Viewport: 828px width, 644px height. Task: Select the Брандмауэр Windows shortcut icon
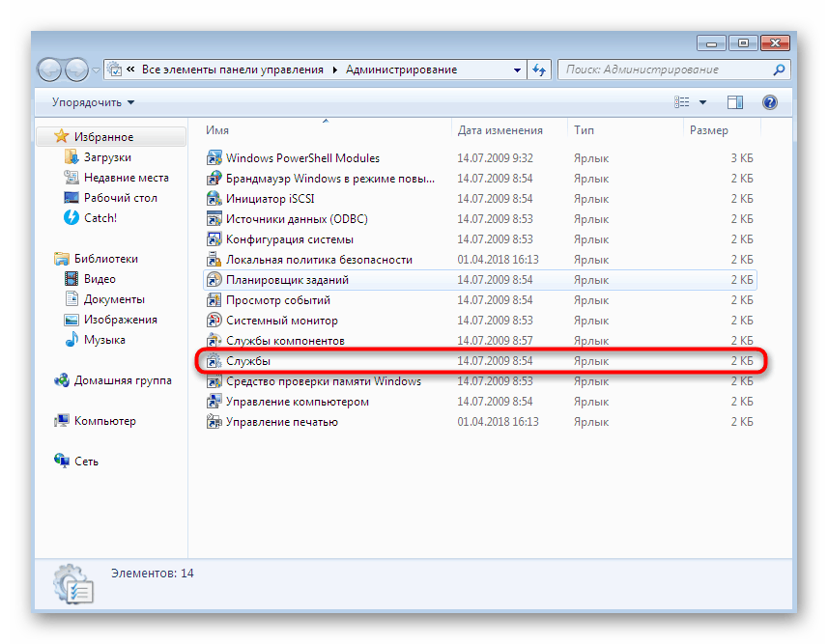pos(214,179)
